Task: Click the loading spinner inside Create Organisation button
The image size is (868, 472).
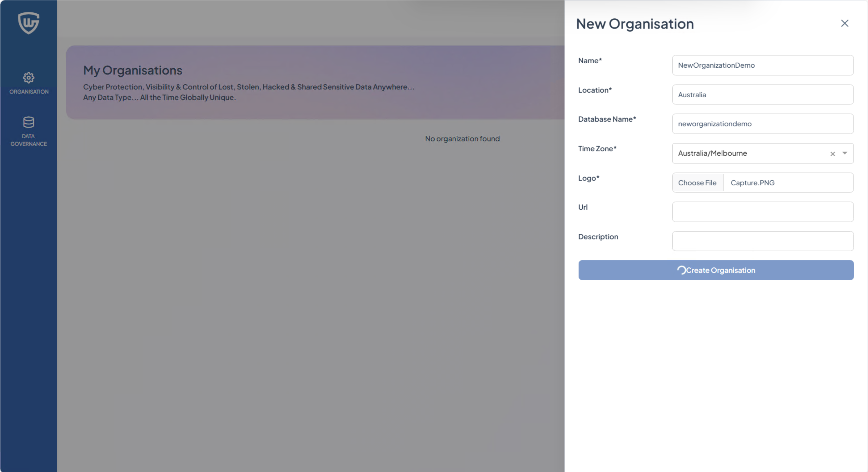Action: pyautogui.click(x=682, y=270)
